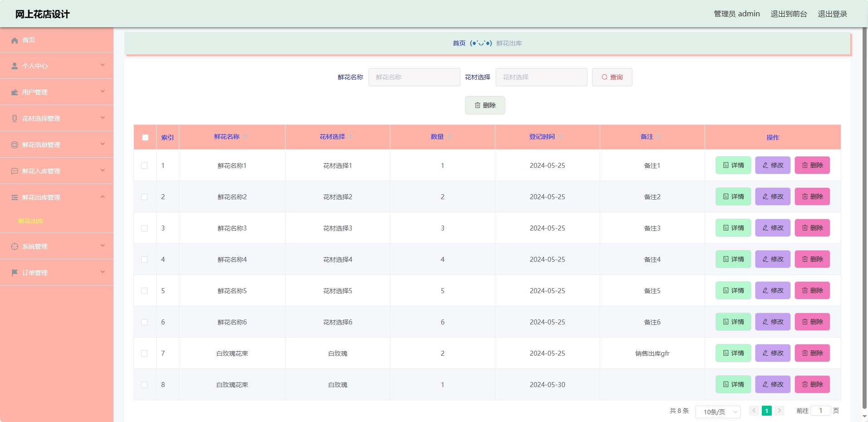Toggle the select-all checkbox in table header

(145, 137)
